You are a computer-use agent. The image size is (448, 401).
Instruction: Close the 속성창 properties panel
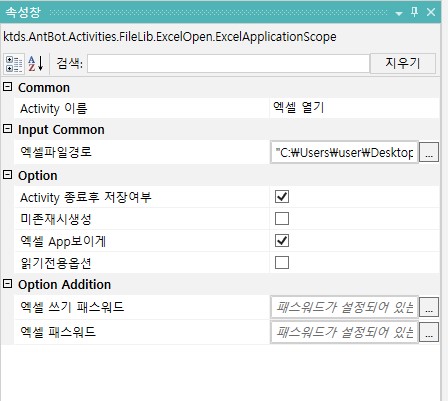[431, 12]
